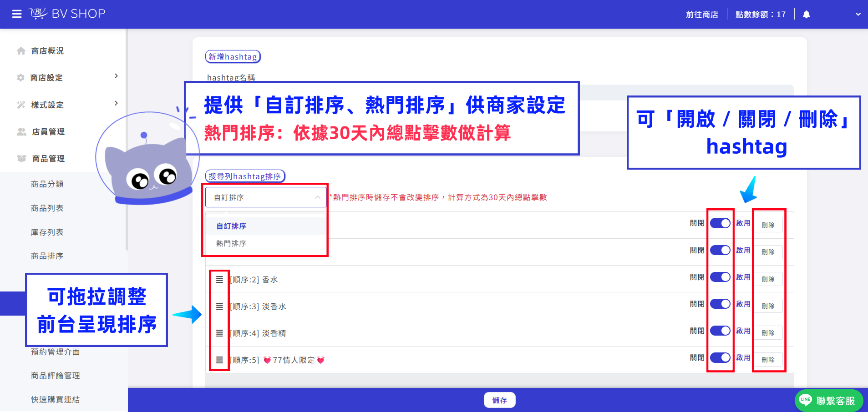
Task: Click the gear icon beside 商店設定
Action: tap(20, 78)
